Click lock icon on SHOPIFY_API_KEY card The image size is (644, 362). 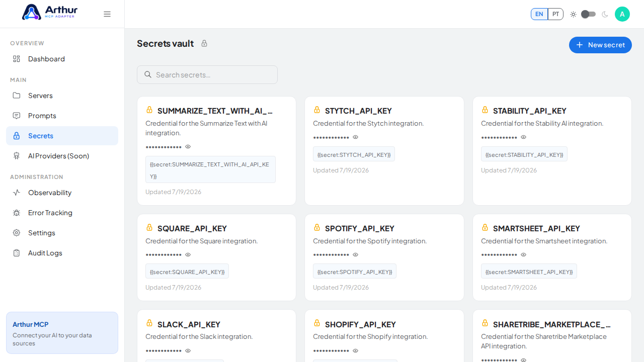317,323
